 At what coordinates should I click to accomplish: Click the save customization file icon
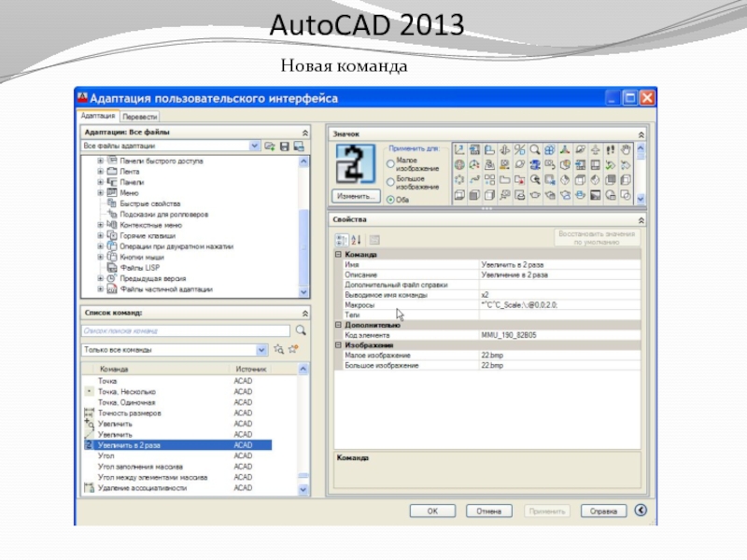click(x=285, y=147)
